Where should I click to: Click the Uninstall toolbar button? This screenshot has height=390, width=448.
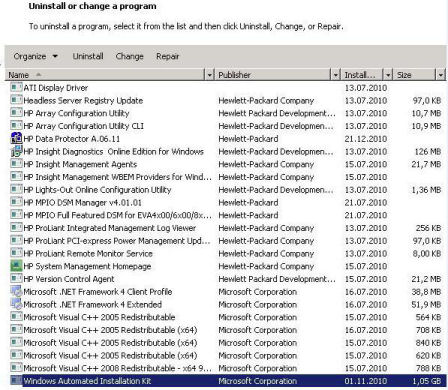coord(88,56)
